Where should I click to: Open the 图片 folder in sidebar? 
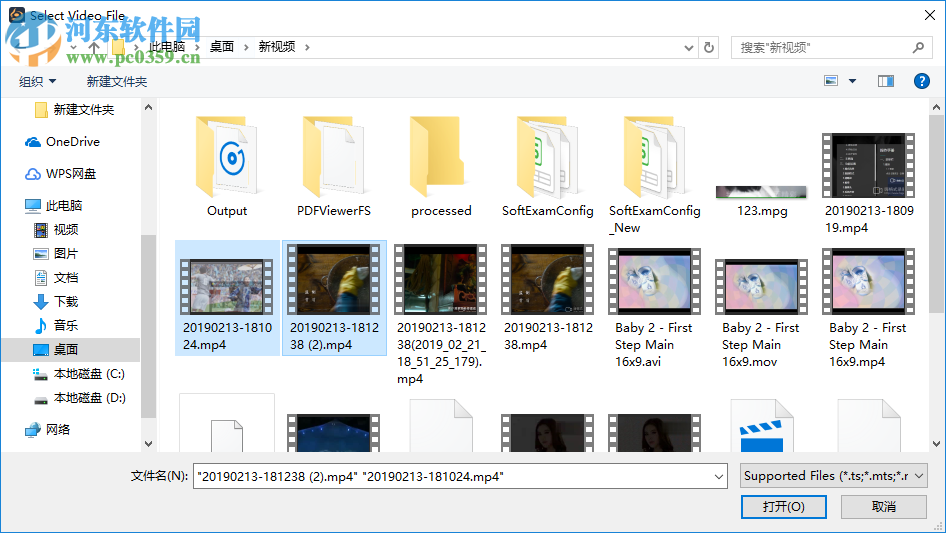click(x=56, y=254)
